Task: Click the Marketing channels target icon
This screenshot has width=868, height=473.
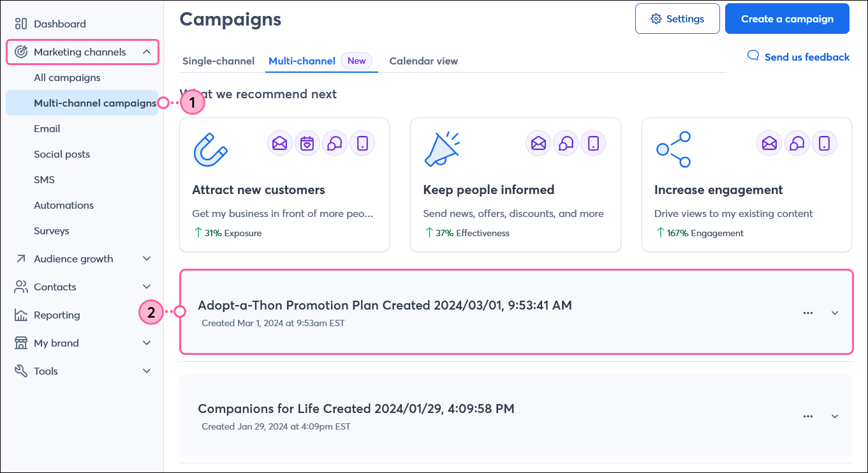Action: point(21,52)
